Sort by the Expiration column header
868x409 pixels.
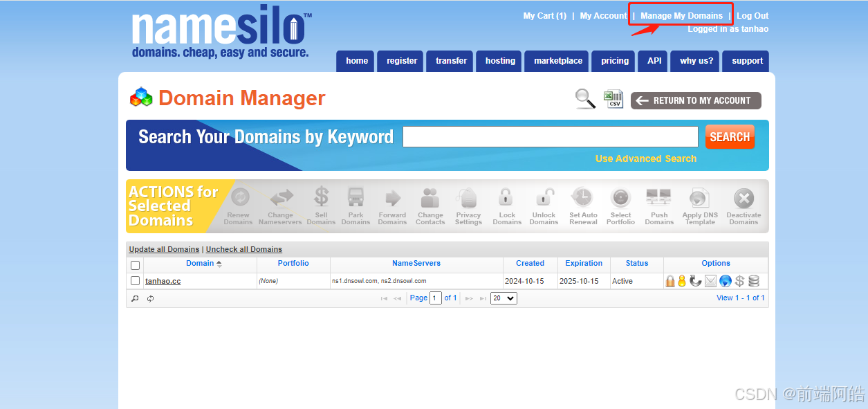pos(584,263)
